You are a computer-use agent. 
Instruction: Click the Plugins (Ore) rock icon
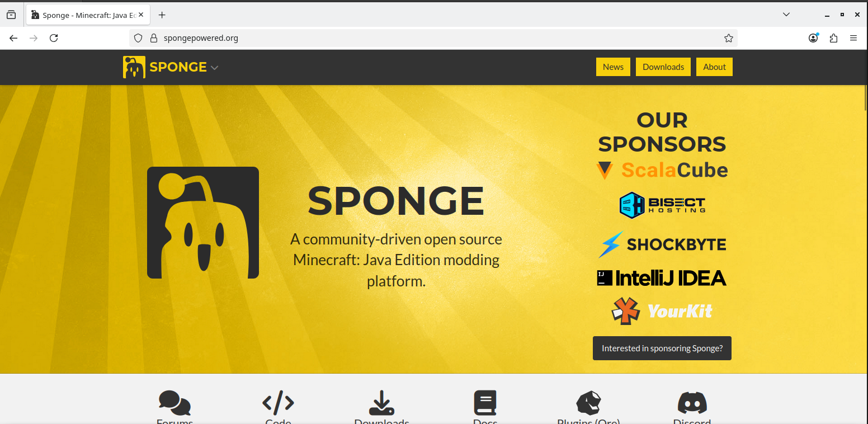tap(588, 403)
